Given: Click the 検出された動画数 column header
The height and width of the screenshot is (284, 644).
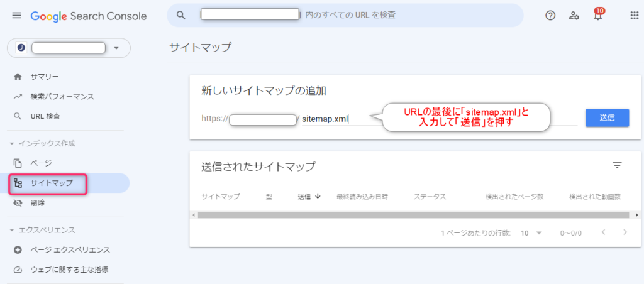Looking at the screenshot, I should 595,197.
